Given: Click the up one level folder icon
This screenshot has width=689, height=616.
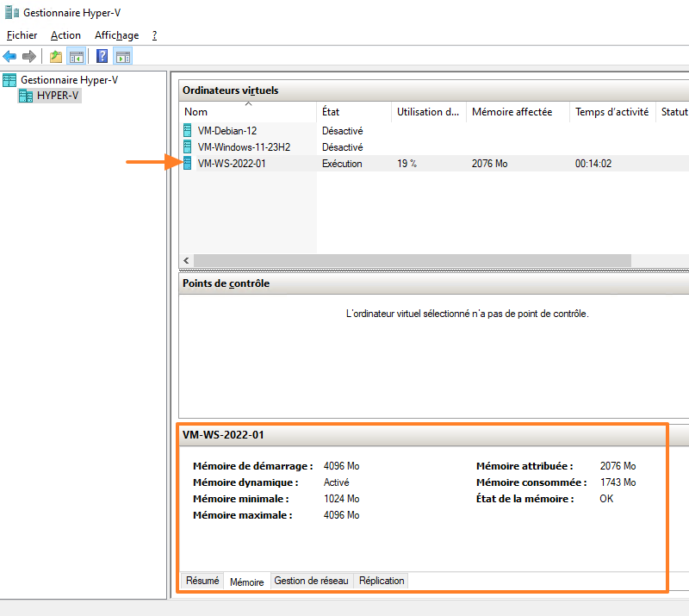Looking at the screenshot, I should pyautogui.click(x=56, y=57).
